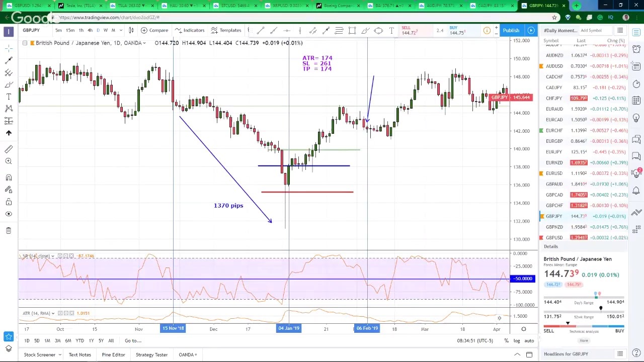Open the Indicators dialog
This screenshot has width=644, height=362.
click(x=190, y=30)
